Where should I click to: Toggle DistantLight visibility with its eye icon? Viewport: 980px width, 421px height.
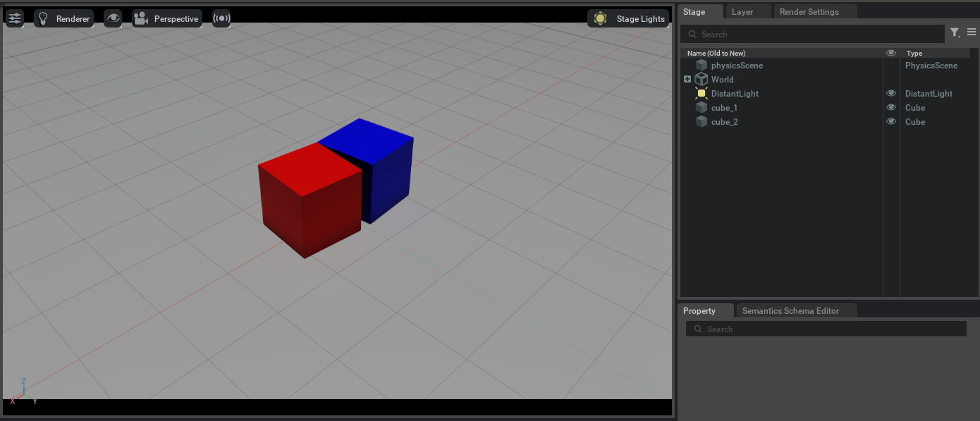(x=890, y=92)
